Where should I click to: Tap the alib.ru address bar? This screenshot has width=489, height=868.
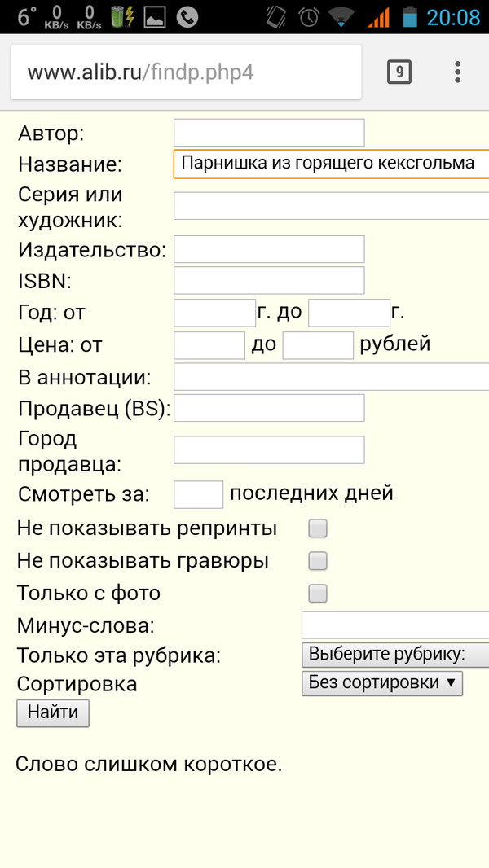click(186, 72)
